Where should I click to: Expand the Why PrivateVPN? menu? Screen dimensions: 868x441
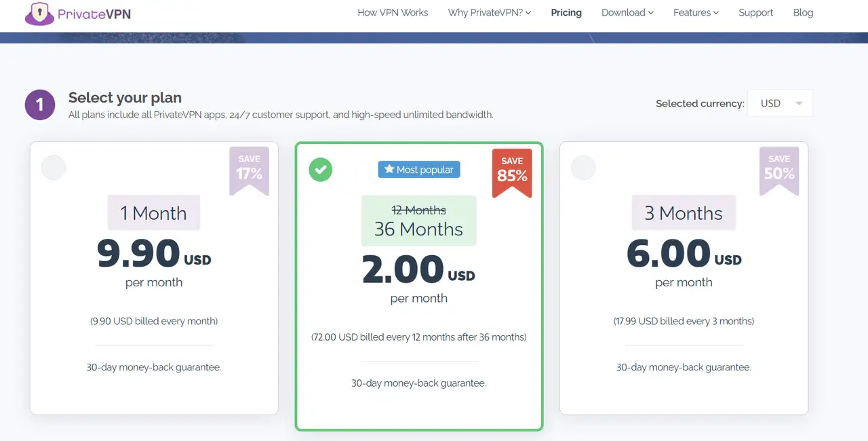[x=490, y=13]
